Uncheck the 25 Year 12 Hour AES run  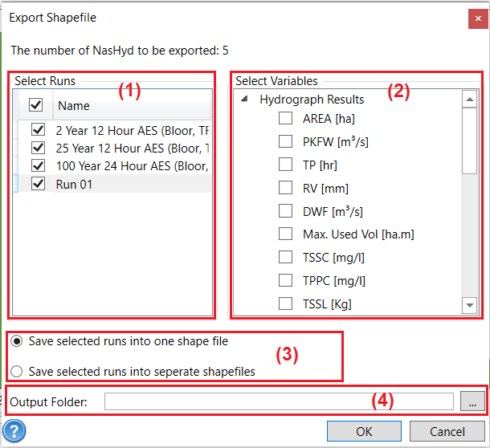37,148
